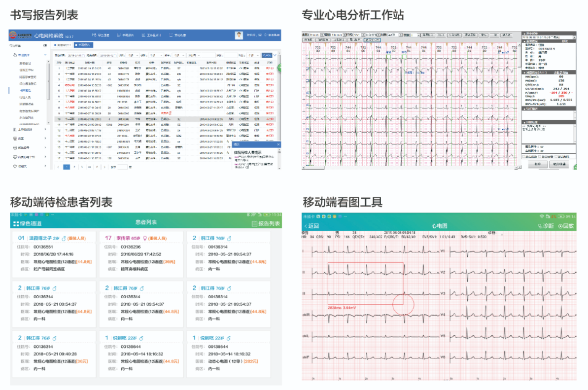Tap the Wi-Fi icon in ECG viewer status bar
The image size is (588, 390).
[x=542, y=216]
